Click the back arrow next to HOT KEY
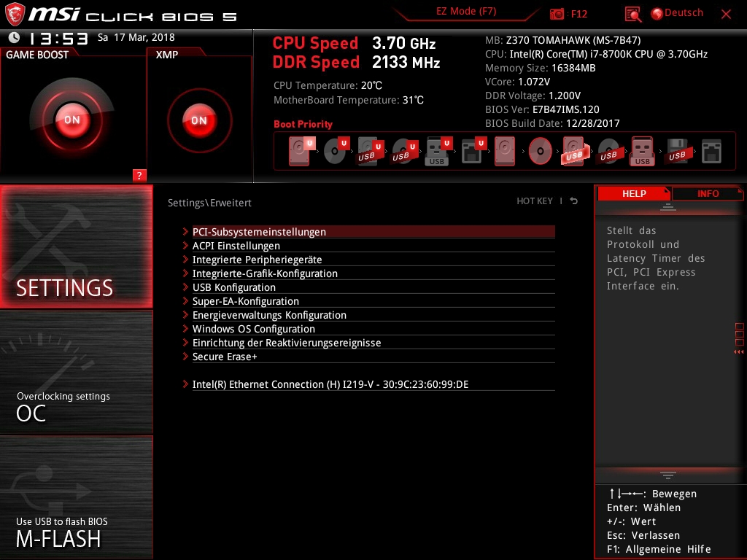Screen dimensions: 747x560 pyautogui.click(x=574, y=201)
